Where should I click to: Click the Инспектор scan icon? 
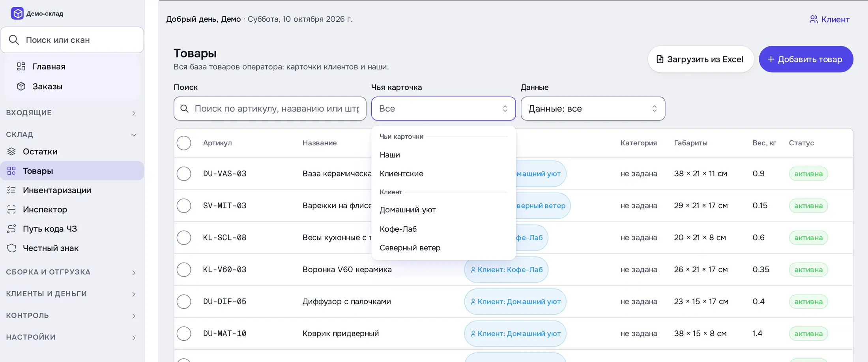pyautogui.click(x=11, y=210)
